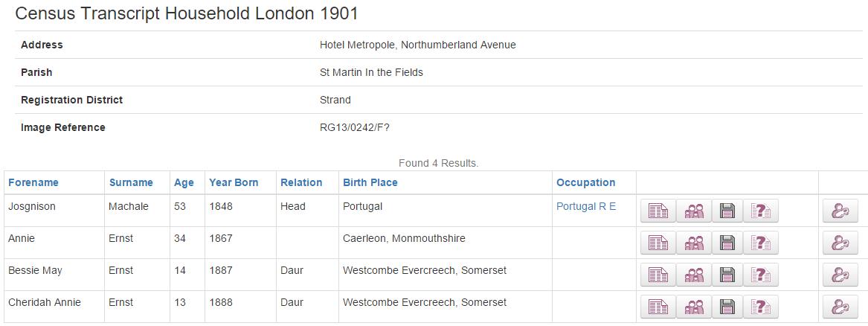Click link-person icon in Cheridah Annie row
The height and width of the screenshot is (326, 868).
(840, 307)
